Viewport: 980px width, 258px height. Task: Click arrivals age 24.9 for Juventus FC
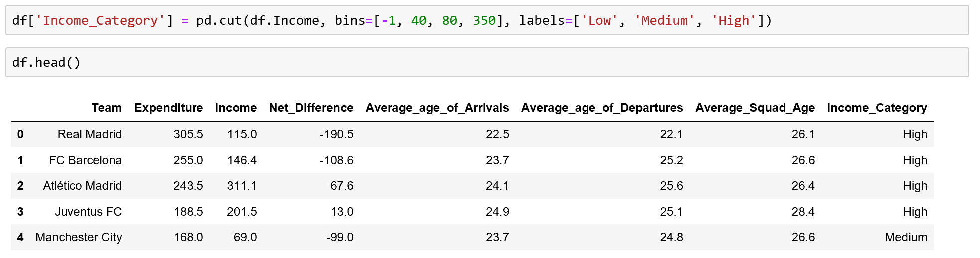(x=497, y=212)
